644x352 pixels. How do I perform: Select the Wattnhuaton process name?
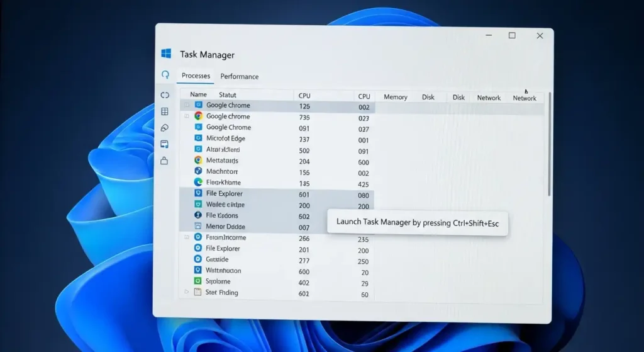click(223, 271)
